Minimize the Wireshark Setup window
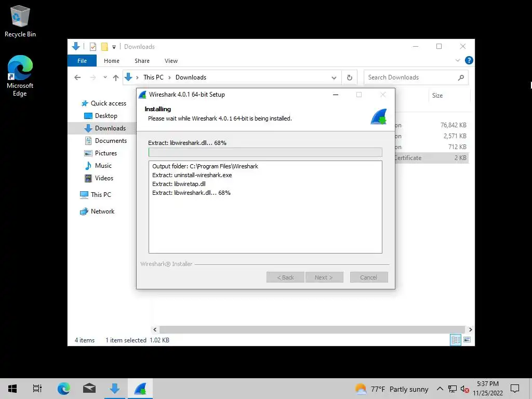 [336, 95]
